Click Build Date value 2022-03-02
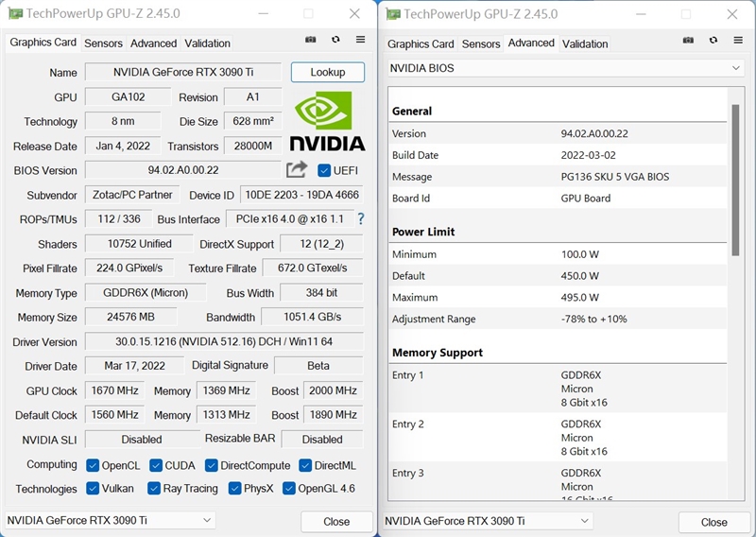This screenshot has width=756, height=537. (588, 155)
